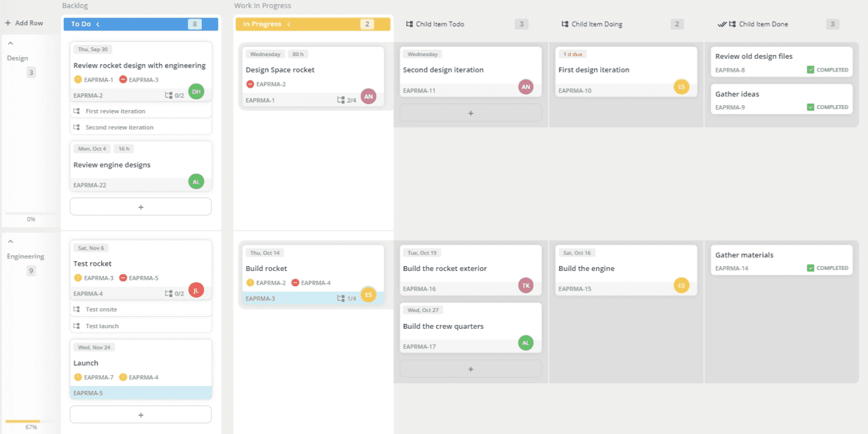The image size is (868, 434).
Task: Add a card below Review engine designs
Action: point(141,207)
